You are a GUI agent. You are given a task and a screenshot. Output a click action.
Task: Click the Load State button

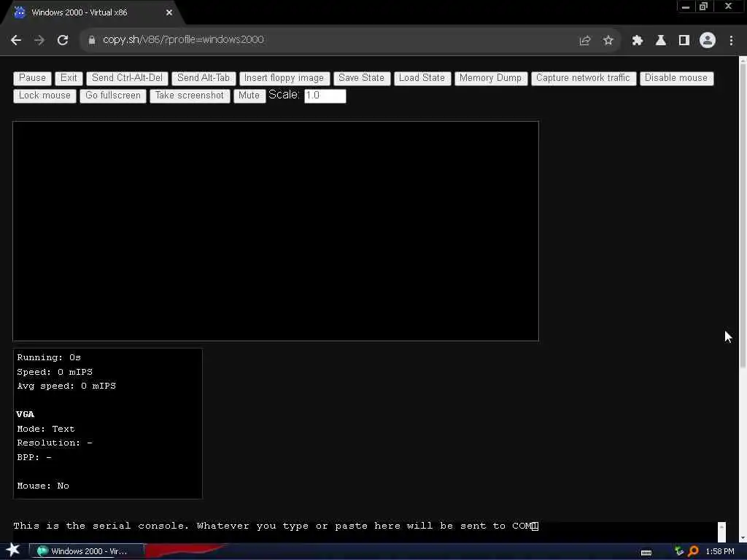(422, 78)
